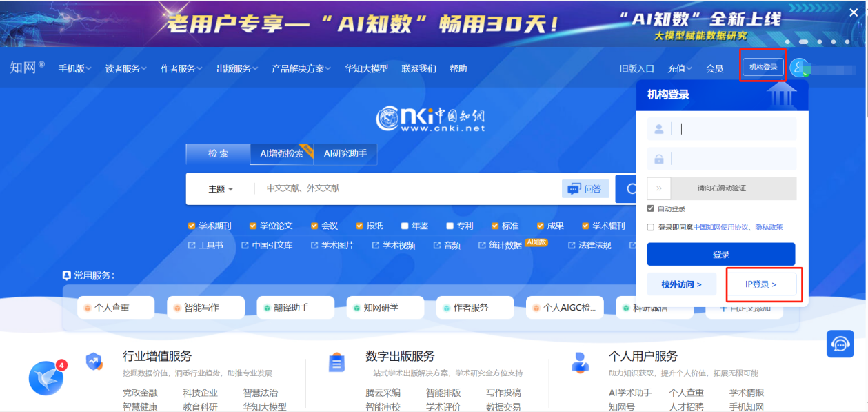The height and width of the screenshot is (412, 868).
Task: Expand the 主题 search field dropdown
Action: point(221,189)
